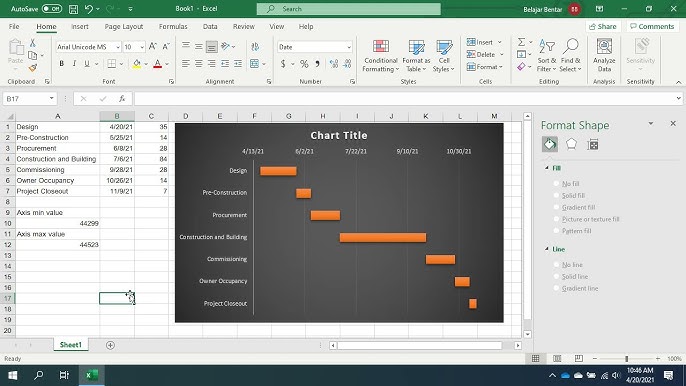Viewport: 686px width, 386px height.
Task: Click the zoom slider handle
Action: click(626, 358)
